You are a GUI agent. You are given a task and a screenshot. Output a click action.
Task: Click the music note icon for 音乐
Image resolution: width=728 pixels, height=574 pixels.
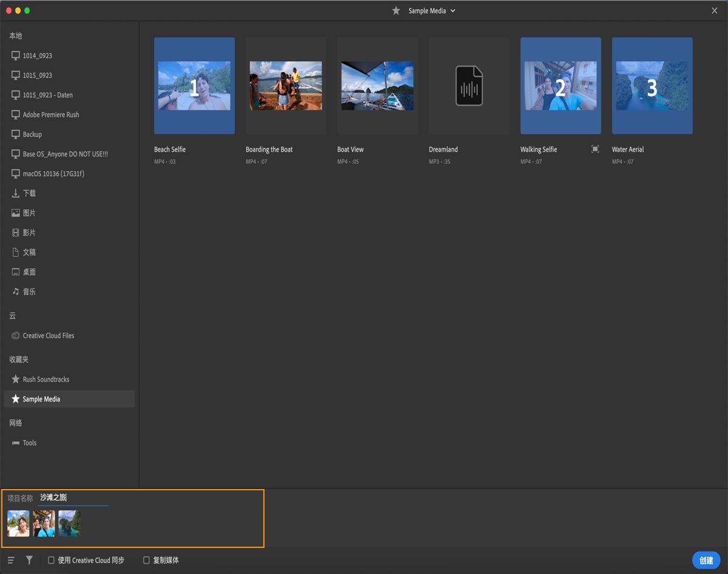[16, 292]
